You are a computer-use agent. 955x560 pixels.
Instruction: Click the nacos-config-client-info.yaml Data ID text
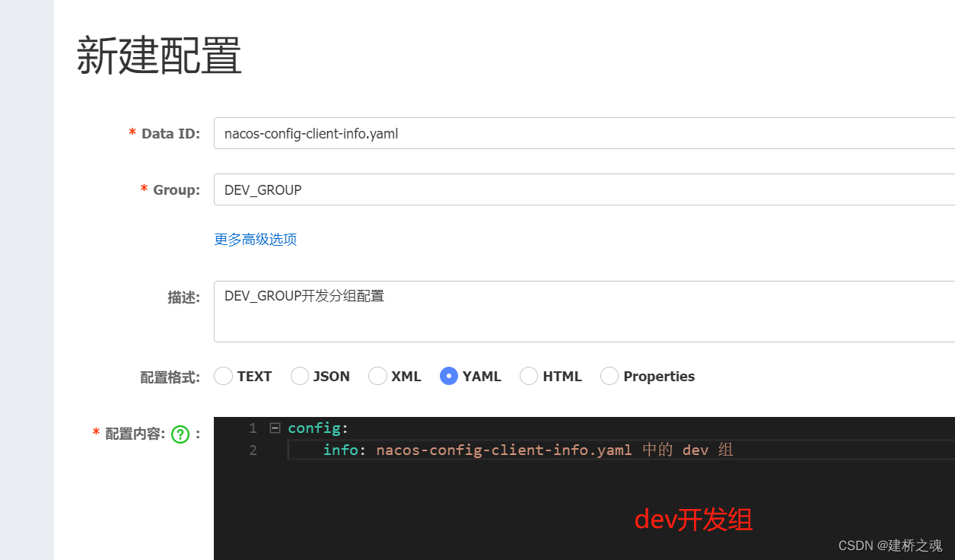310,133
